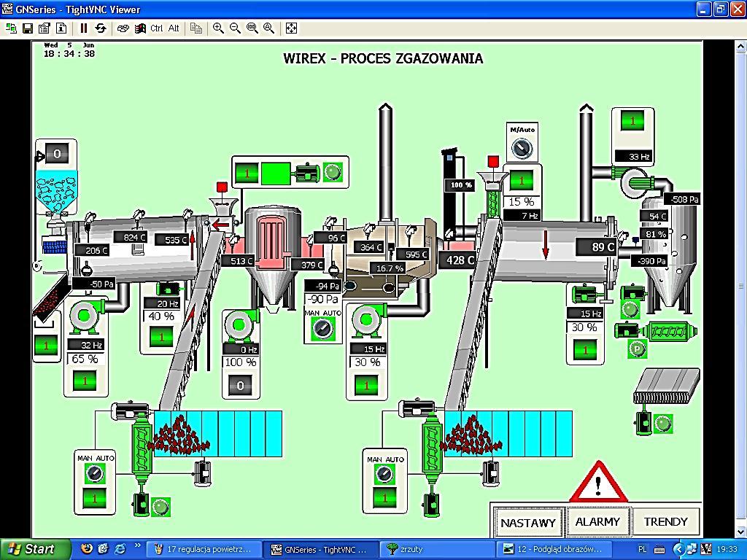Click the 89 C temperature readout
747x560 pixels.
pyautogui.click(x=597, y=246)
